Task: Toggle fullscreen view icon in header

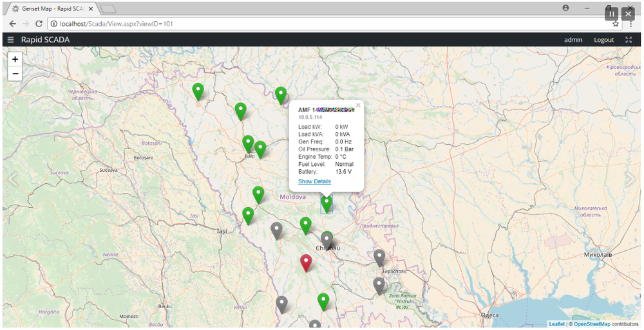Action: [629, 40]
